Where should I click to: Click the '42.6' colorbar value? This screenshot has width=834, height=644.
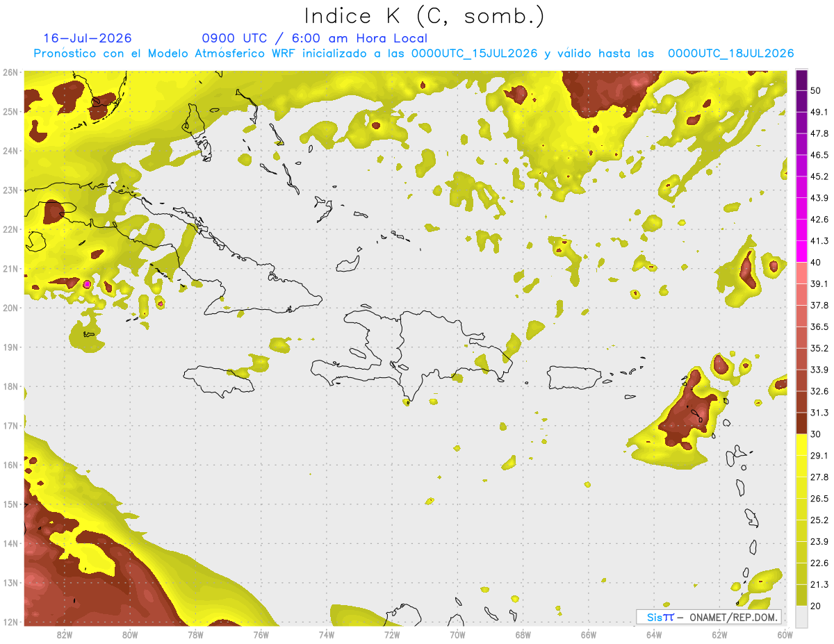[819, 220]
